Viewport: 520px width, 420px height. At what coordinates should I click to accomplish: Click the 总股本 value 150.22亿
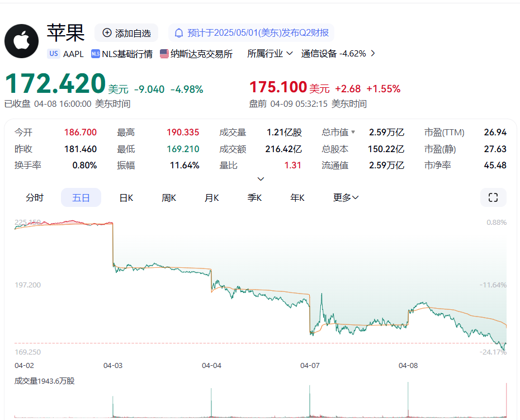(386, 149)
